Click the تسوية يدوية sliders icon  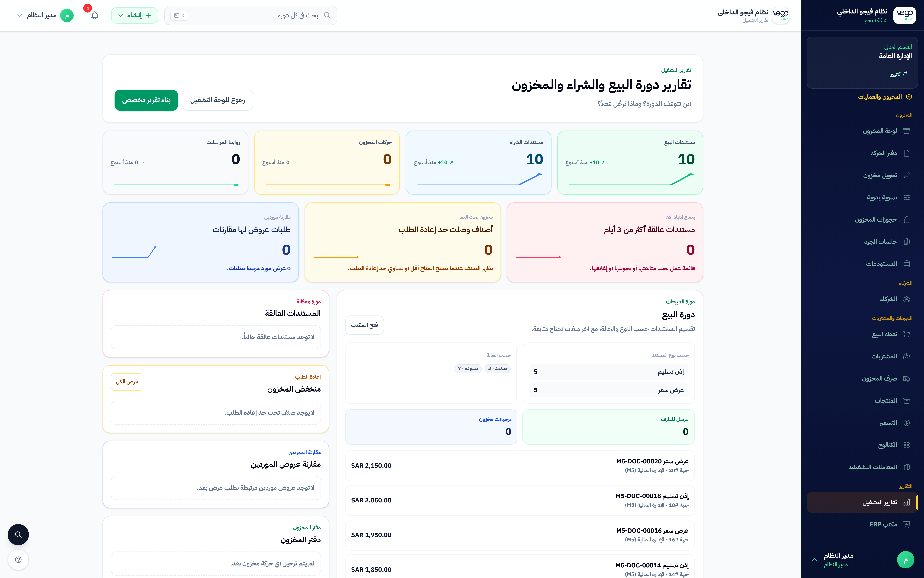(907, 198)
